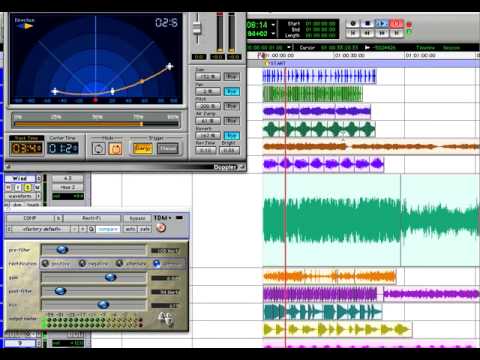Solo the Wind track

[x=28, y=188]
